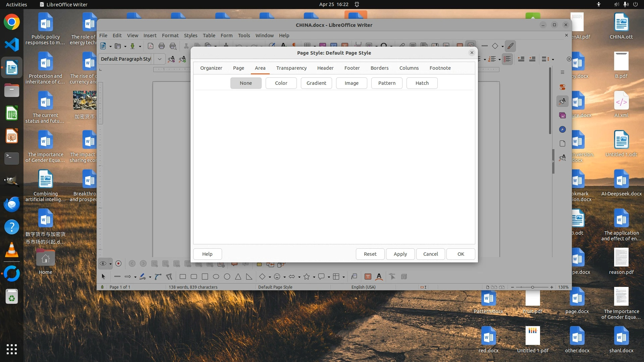Click the Print toolbar icon

coord(162,46)
